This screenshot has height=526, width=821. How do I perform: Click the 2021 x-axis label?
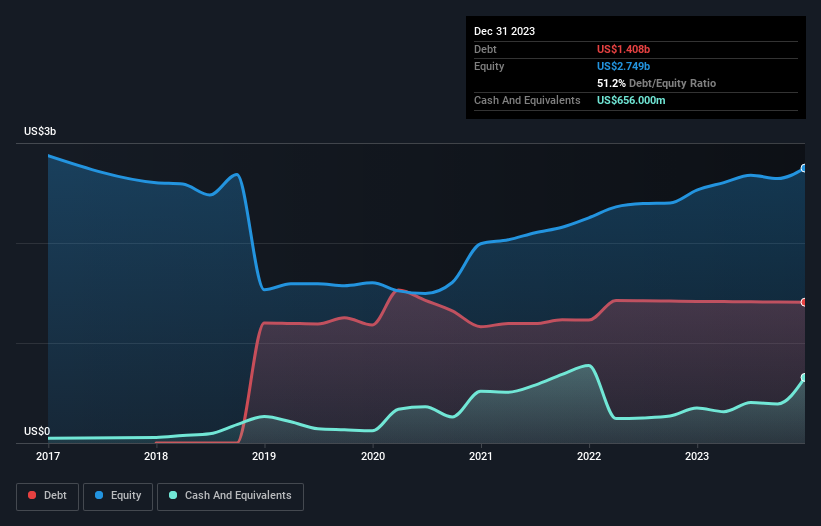pos(481,456)
